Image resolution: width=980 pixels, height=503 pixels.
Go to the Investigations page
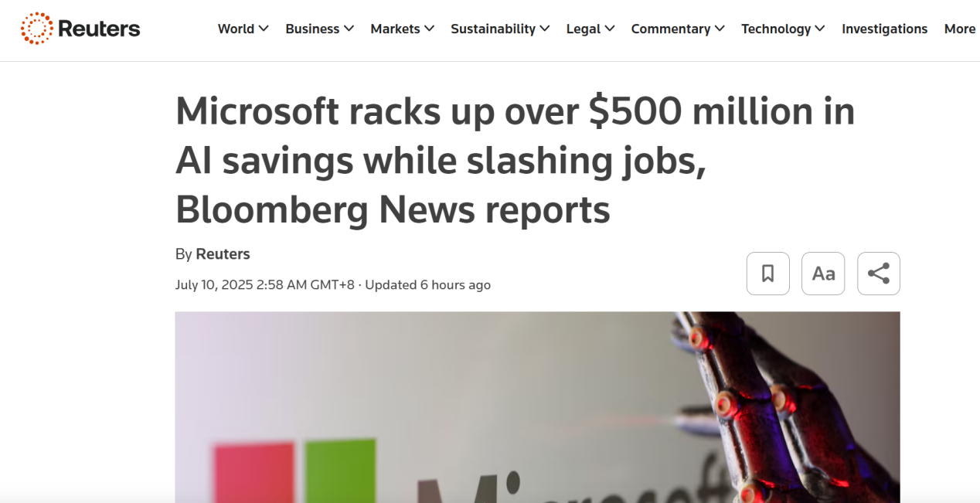point(884,29)
